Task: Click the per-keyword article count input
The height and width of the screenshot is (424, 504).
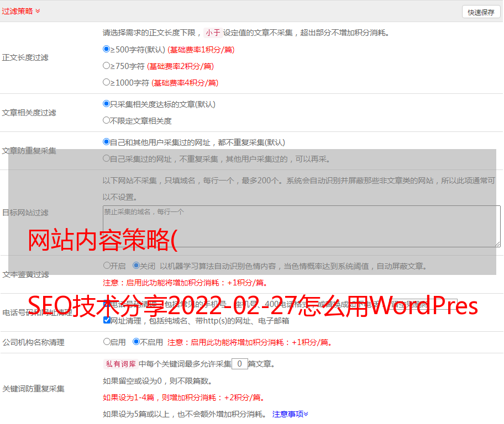Action: pos(240,364)
